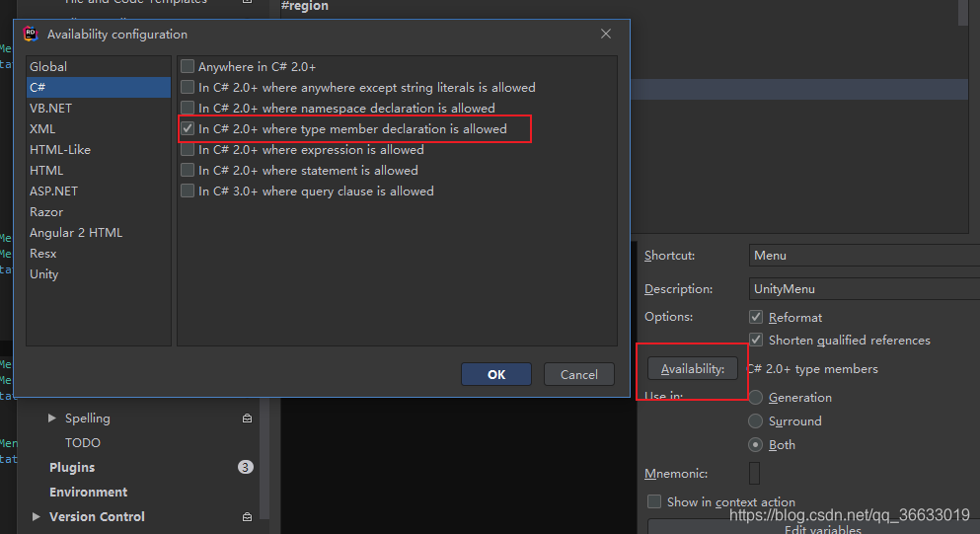Check C# 3.0+ query clause option
Screen dimensions: 980x534
tap(188, 191)
